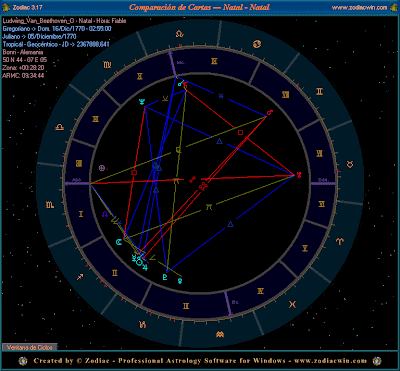Click the purple Midheaven MC marker
The image size is (400, 371).
click(174, 64)
